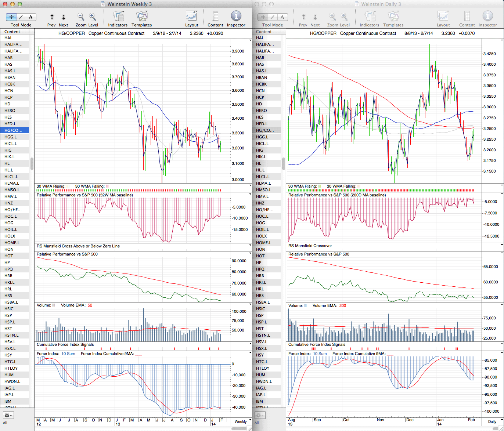Toggle the Content panel icon in Weekly toolbar
This screenshot has width=504, height=431.
coord(215,17)
